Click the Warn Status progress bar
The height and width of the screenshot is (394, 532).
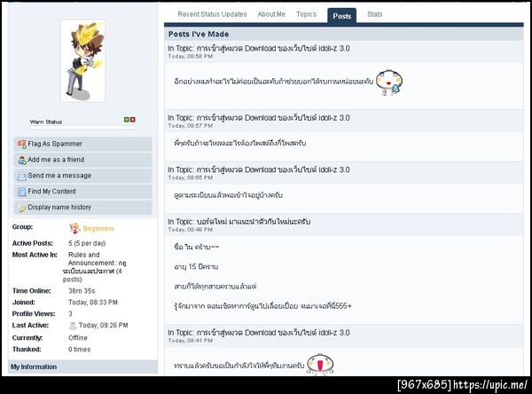pos(82,128)
